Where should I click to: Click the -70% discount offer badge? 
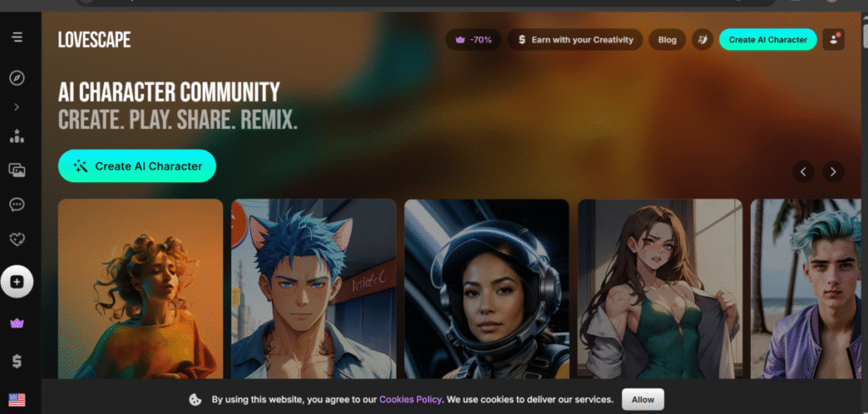point(473,39)
